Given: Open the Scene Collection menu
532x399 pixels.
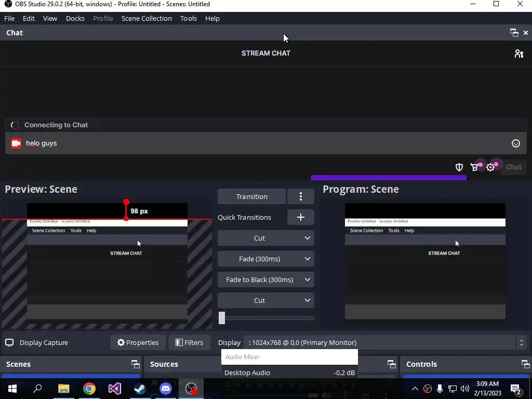Looking at the screenshot, I should pyautogui.click(x=147, y=18).
